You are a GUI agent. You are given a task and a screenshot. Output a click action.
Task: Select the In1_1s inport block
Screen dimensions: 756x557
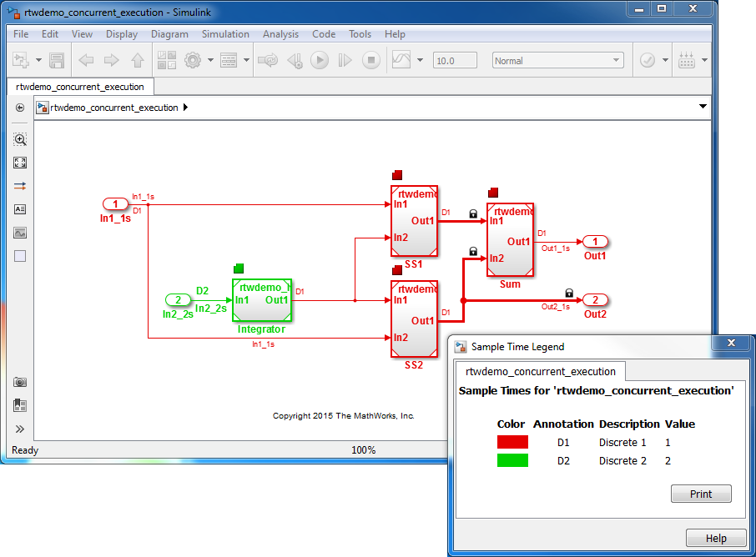[x=115, y=204]
